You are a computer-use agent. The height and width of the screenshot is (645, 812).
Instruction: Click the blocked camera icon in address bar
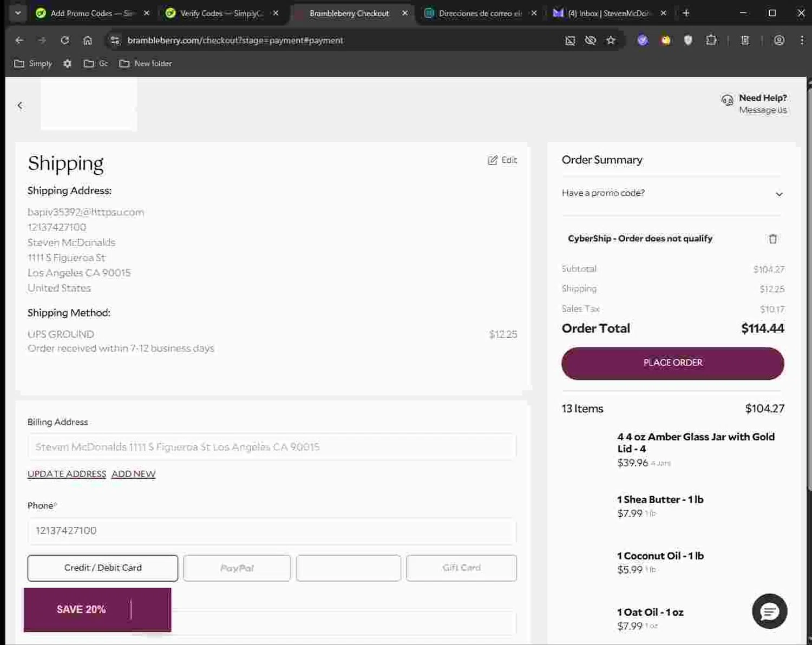tap(570, 40)
